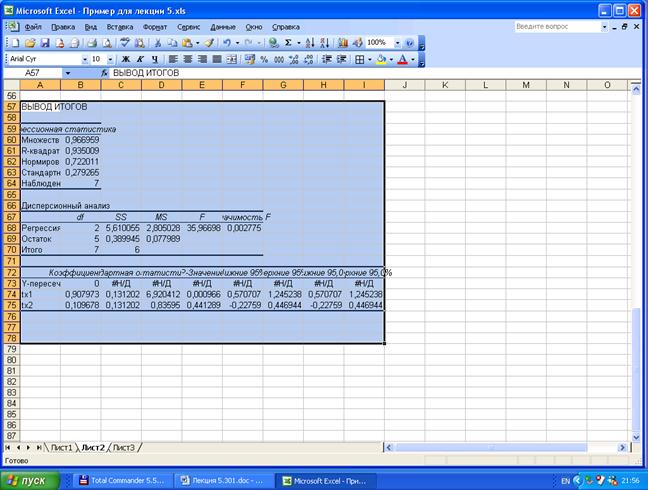Image resolution: width=648 pixels, height=490 pixels.
Task: Apply percent style format
Action: click(x=264, y=59)
